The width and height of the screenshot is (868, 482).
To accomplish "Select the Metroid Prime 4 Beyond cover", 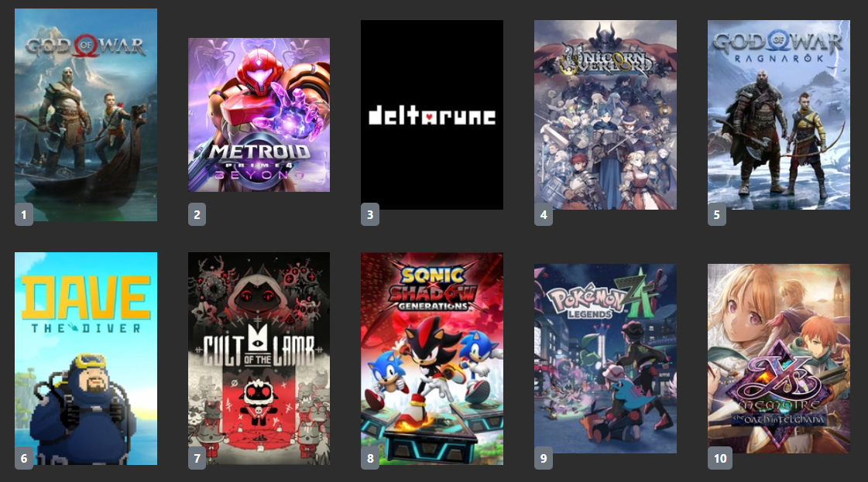I will 259,115.
